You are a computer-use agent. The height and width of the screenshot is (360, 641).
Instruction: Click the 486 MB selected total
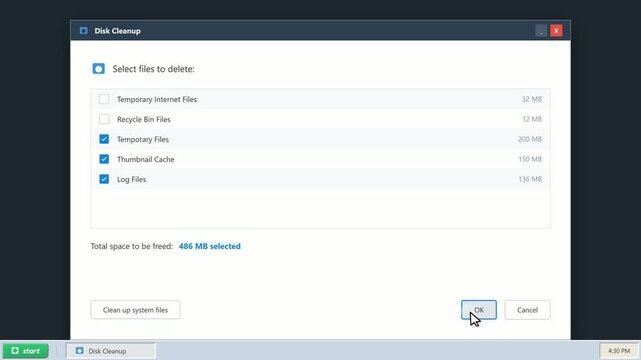pos(210,246)
